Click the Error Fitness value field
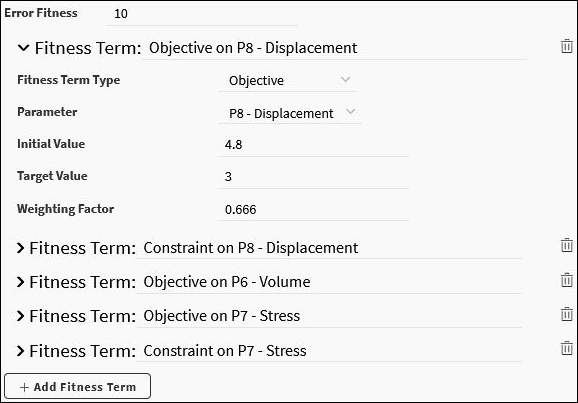 (x=202, y=14)
